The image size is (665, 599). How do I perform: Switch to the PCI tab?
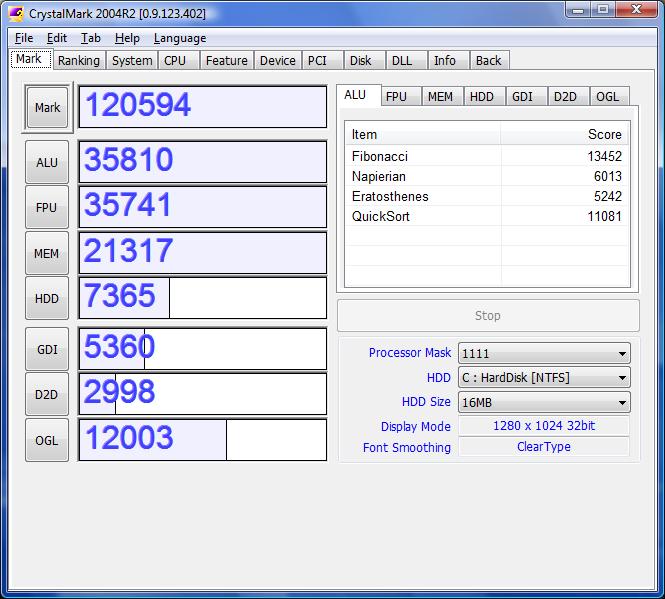coord(322,60)
